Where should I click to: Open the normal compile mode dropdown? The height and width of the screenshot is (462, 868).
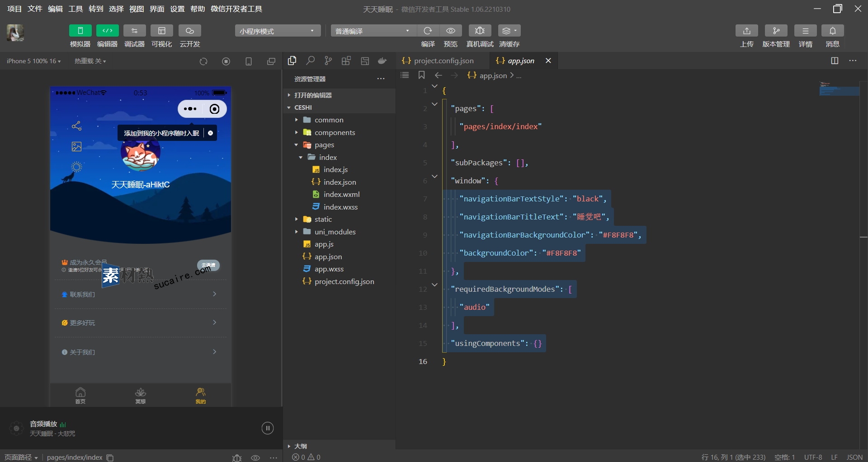373,31
